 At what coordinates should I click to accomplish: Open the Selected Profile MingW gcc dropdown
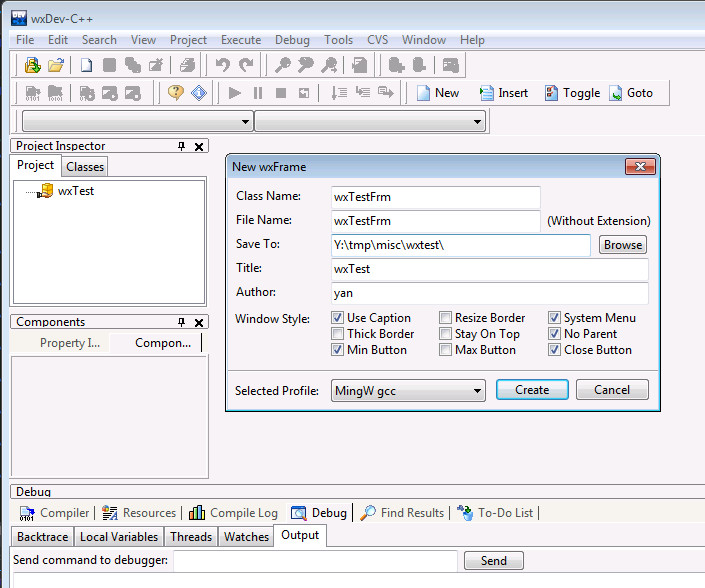click(x=408, y=390)
